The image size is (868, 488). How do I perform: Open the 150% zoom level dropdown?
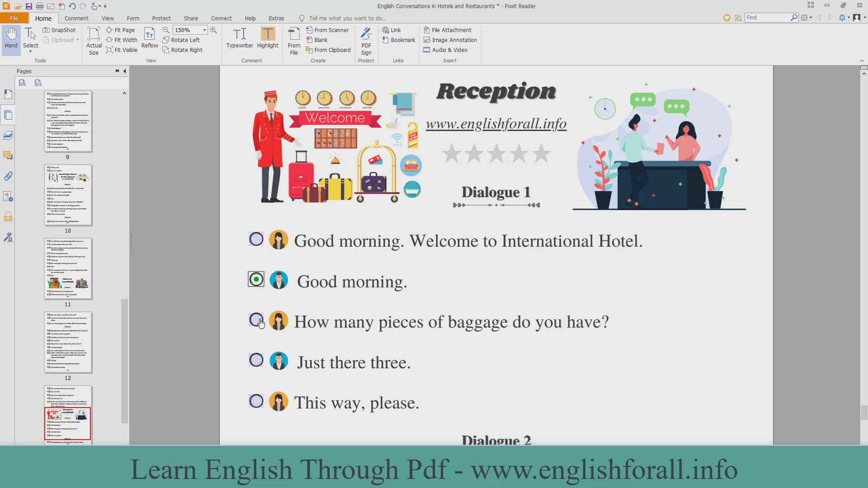pyautogui.click(x=204, y=30)
